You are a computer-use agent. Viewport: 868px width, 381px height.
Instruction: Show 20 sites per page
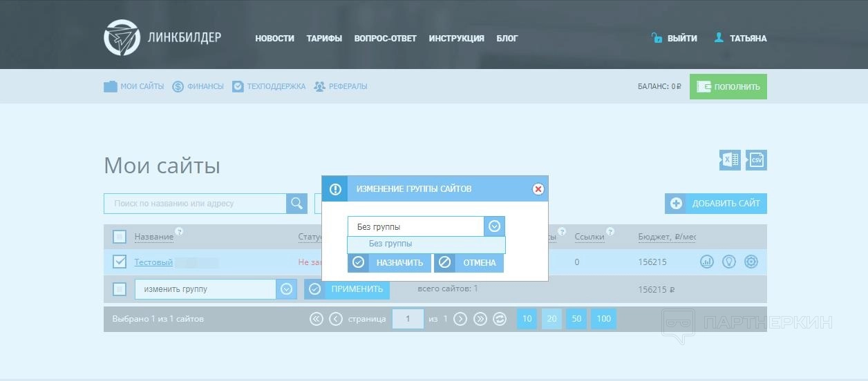point(551,319)
